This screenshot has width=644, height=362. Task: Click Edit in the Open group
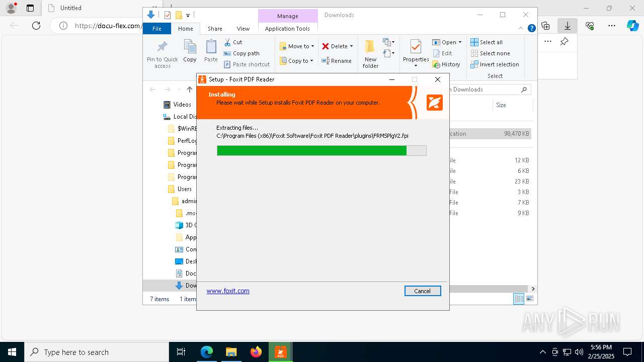point(442,53)
